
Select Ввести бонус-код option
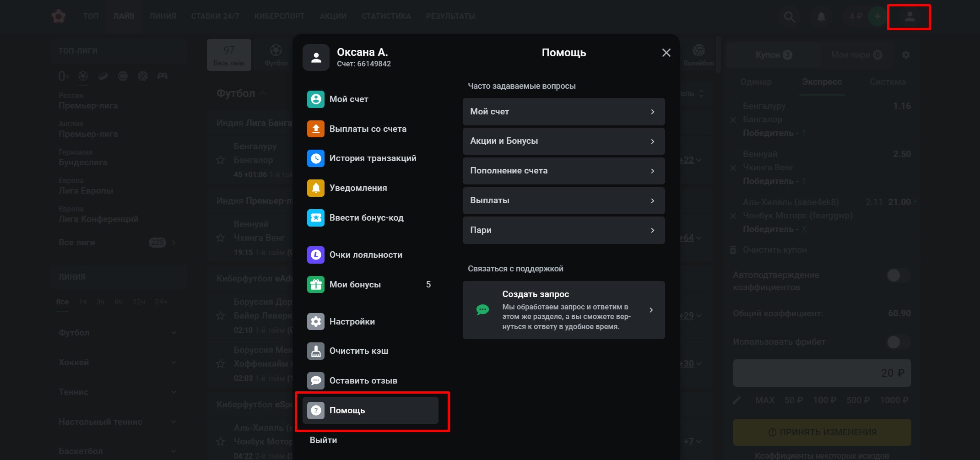click(366, 218)
